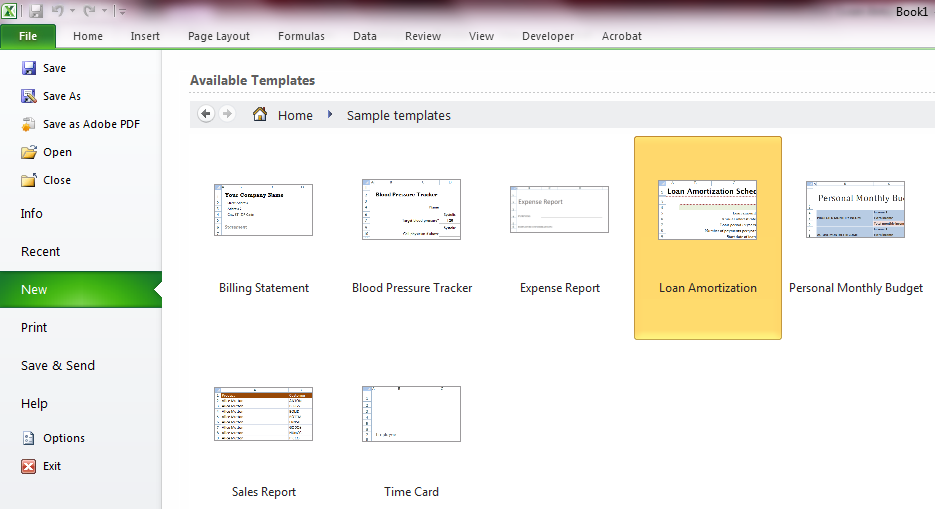Navigate back with the back arrow

pyautogui.click(x=206, y=114)
